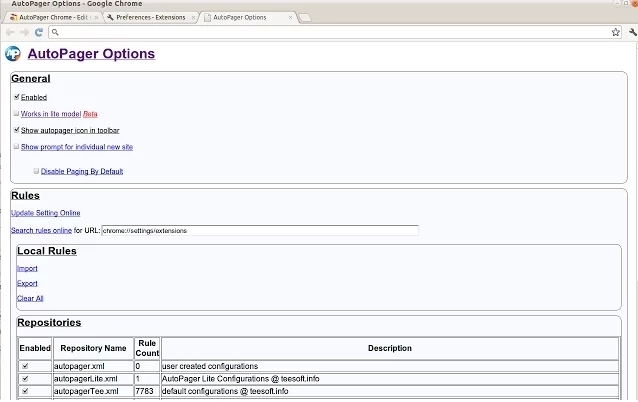Click the General section heading

pyautogui.click(x=31, y=79)
